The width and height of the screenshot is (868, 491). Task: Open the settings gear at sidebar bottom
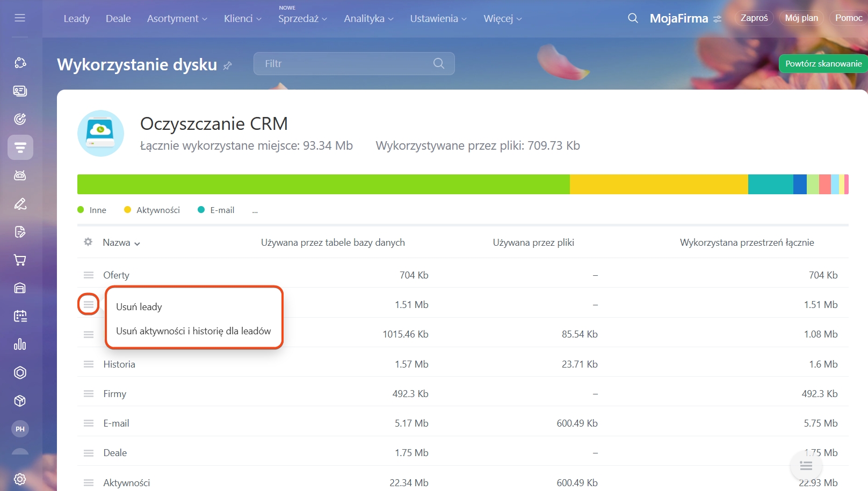click(20, 479)
